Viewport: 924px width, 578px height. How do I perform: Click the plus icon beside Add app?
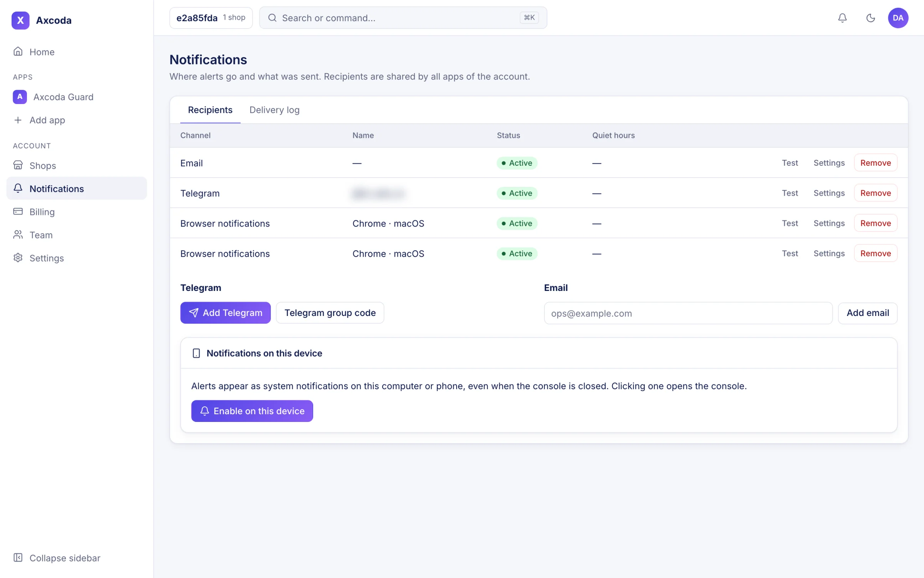click(x=18, y=120)
